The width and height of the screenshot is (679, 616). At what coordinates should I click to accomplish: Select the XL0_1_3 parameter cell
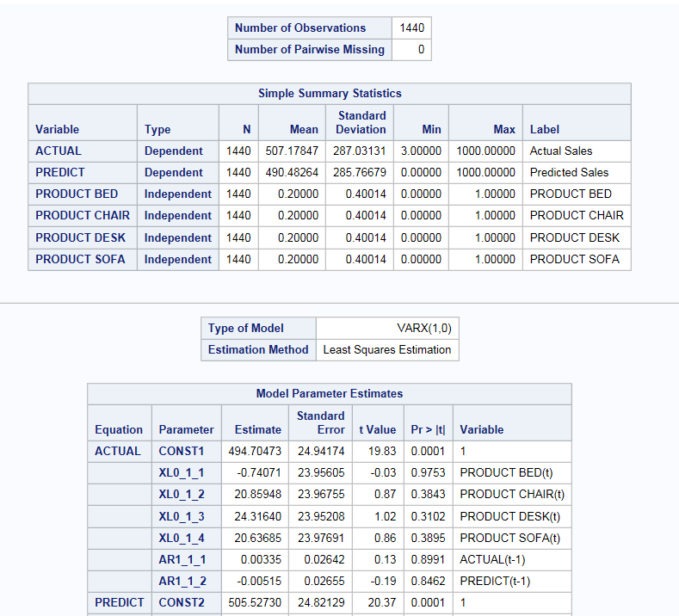(x=182, y=516)
